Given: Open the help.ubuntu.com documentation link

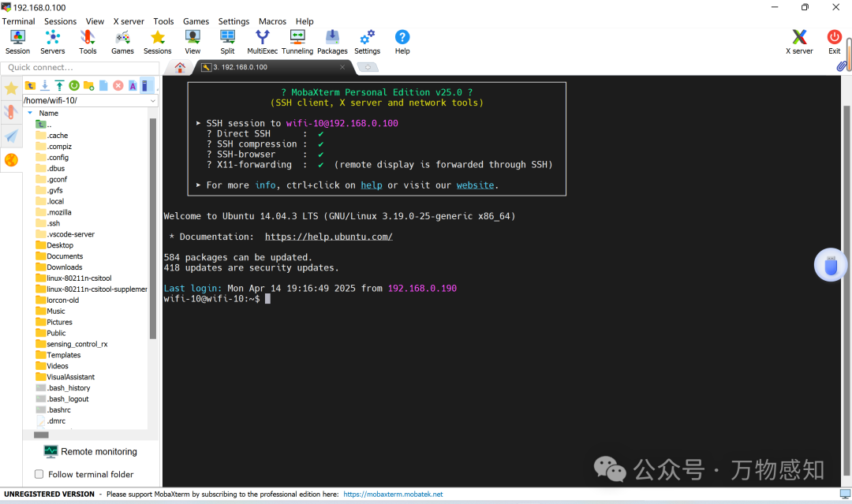Looking at the screenshot, I should click(328, 237).
